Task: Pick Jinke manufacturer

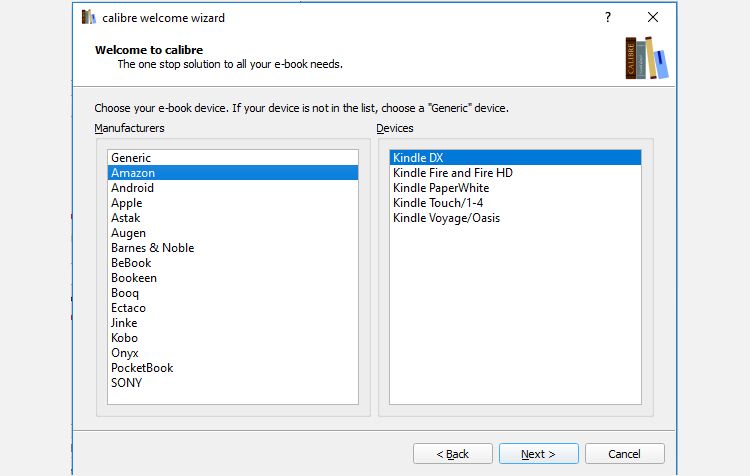Action: tap(233, 323)
